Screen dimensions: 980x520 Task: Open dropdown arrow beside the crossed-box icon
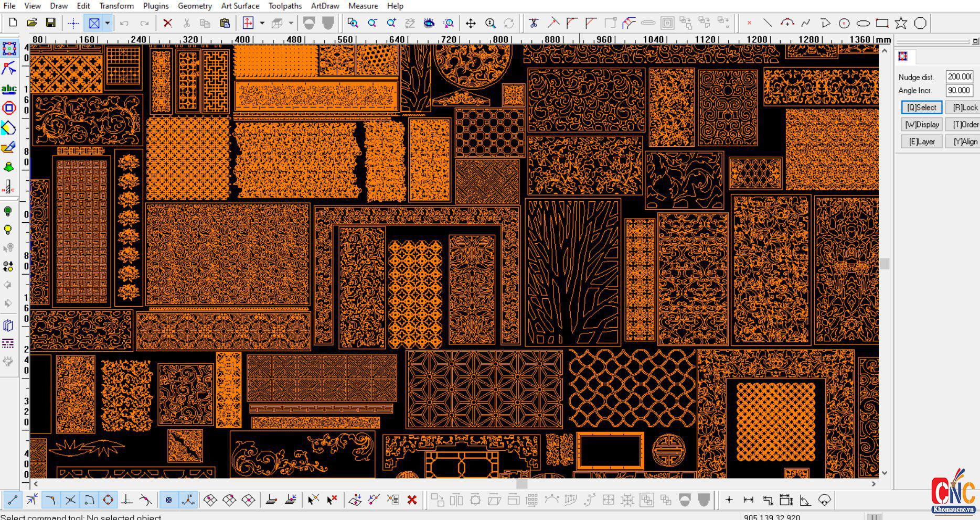(107, 23)
